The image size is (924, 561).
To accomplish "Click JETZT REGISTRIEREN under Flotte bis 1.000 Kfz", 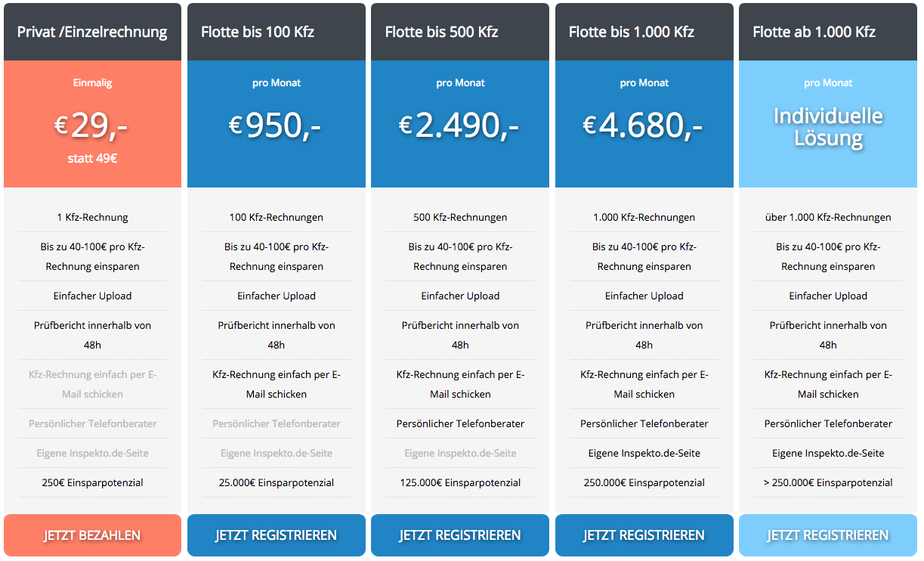I will click(644, 535).
